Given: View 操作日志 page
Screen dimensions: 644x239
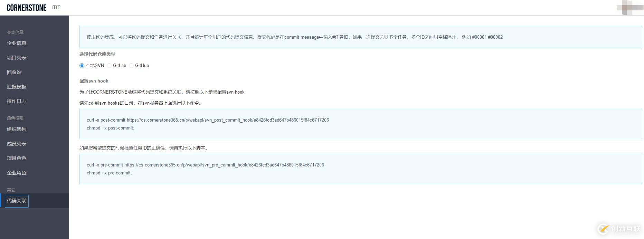Looking at the screenshot, I should pos(17,101).
